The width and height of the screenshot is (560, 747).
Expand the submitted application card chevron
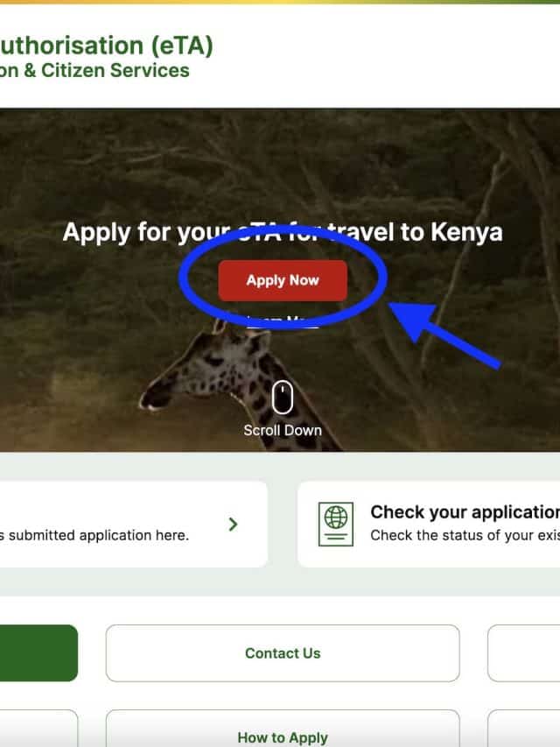(x=233, y=524)
